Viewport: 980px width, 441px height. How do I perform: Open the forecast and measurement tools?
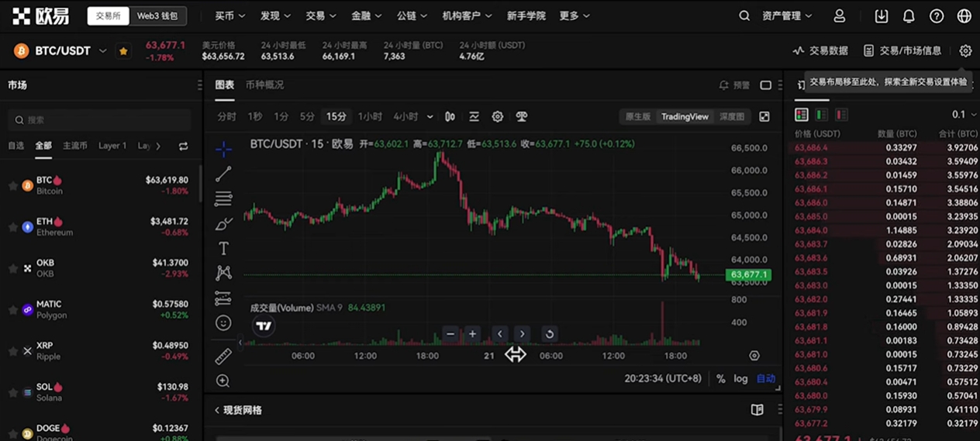(223, 298)
